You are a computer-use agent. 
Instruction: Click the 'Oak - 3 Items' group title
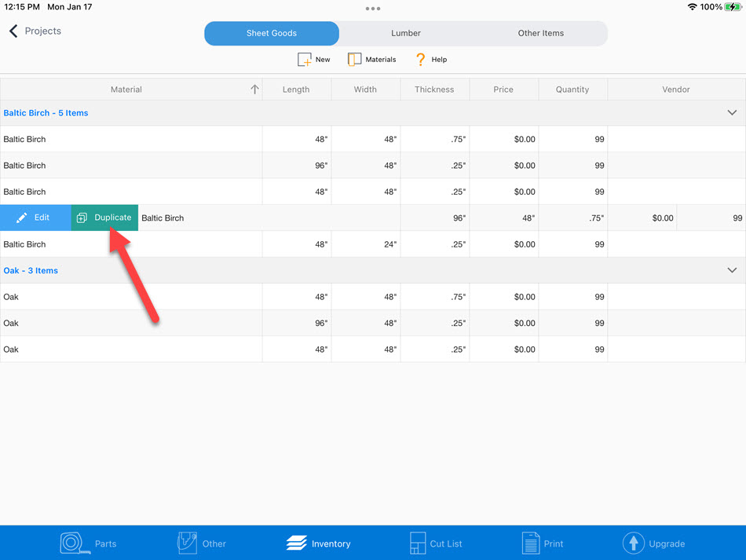click(31, 271)
